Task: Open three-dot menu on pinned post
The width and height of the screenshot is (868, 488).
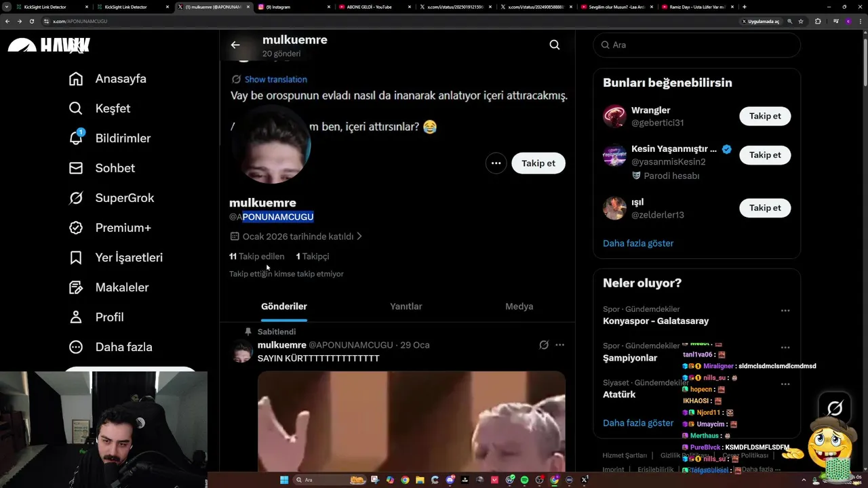Action: 559,345
